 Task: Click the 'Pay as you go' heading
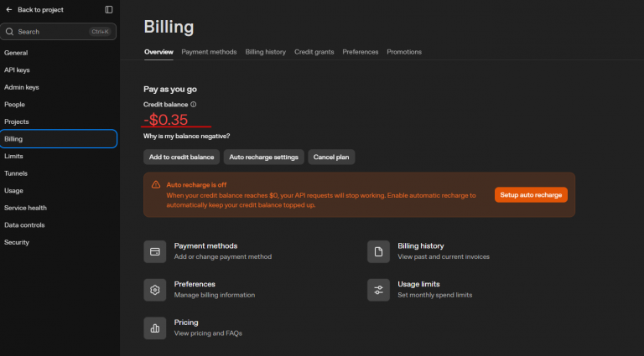click(x=170, y=90)
